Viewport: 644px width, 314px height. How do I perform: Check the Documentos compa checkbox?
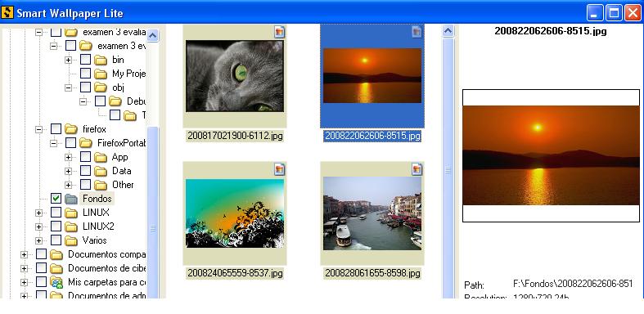tap(41, 254)
